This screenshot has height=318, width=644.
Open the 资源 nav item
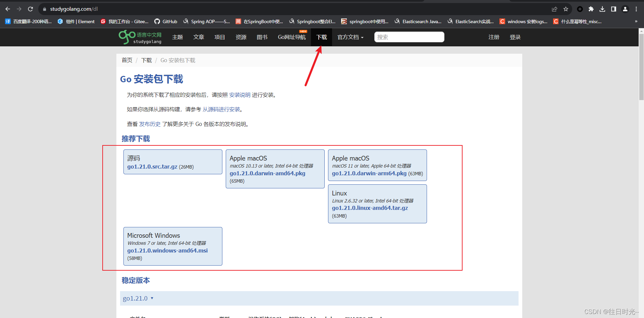coord(241,37)
